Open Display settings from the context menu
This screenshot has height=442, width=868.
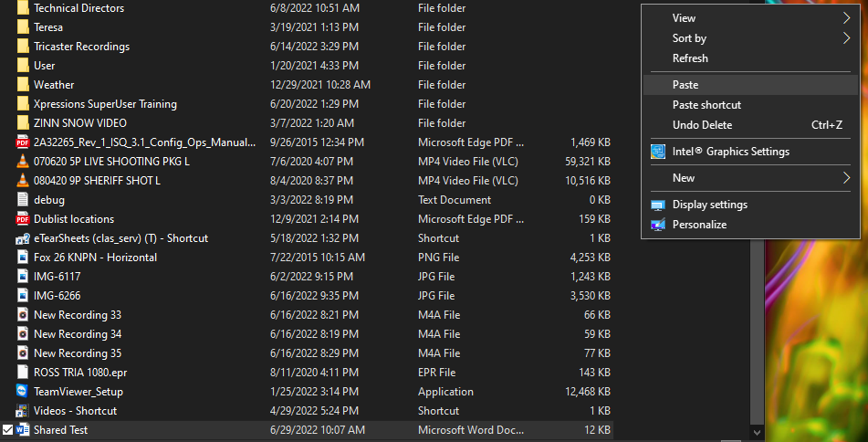(x=750, y=205)
